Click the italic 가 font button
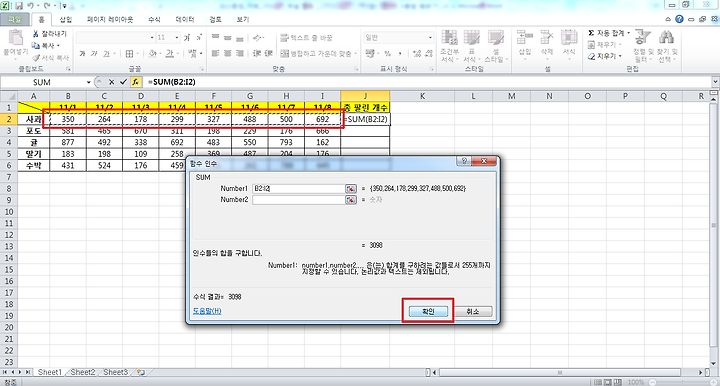 94,54
